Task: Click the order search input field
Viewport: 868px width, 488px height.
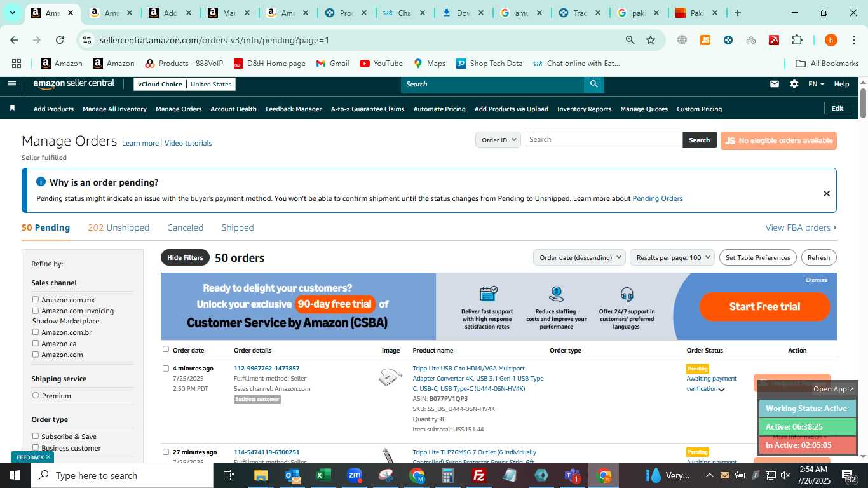Action: [604, 140]
